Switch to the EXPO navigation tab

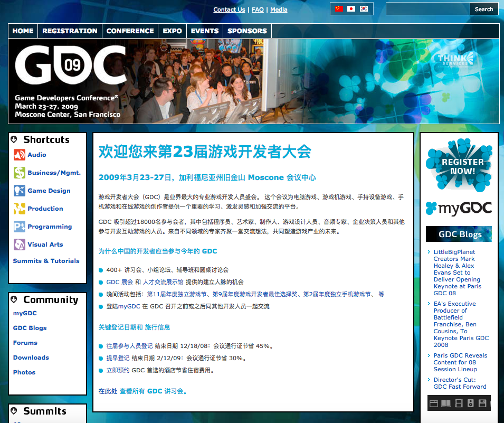point(172,31)
